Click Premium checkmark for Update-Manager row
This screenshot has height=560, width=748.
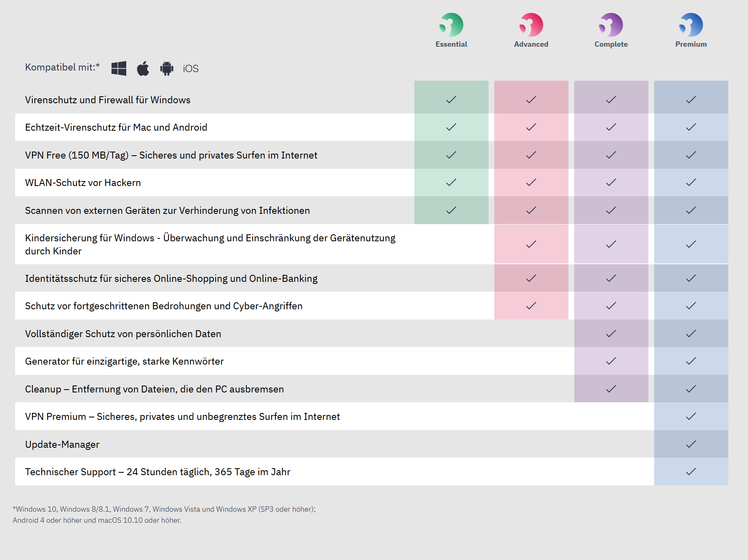point(691,444)
